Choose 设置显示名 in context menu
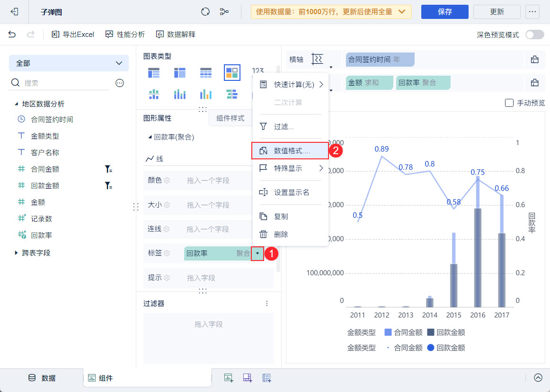 [x=291, y=192]
